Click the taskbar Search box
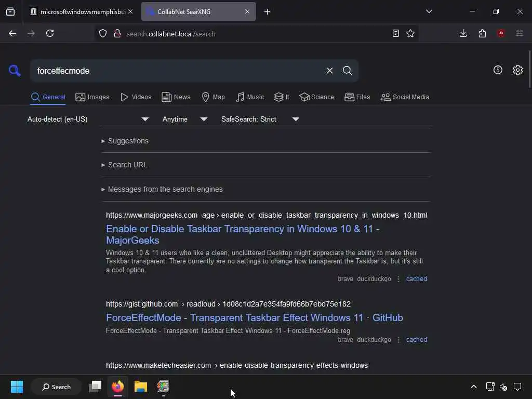The height and width of the screenshot is (399, 532). (x=56, y=387)
